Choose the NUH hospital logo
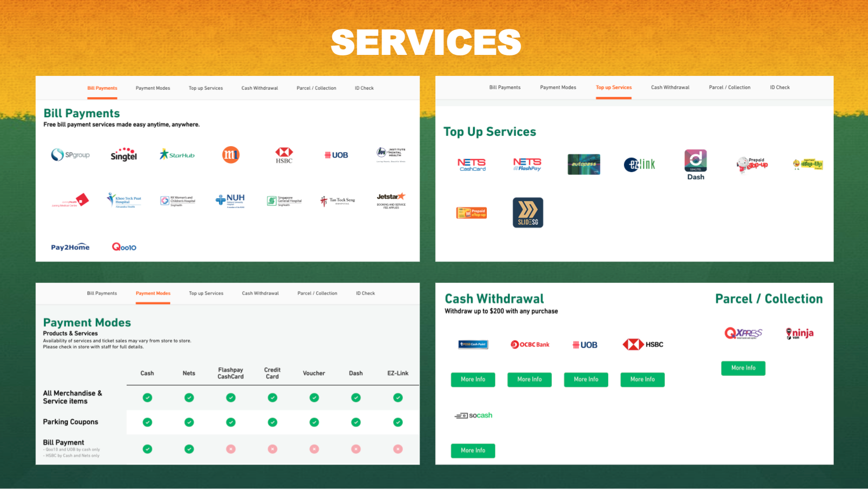The image size is (868, 489). (230, 201)
